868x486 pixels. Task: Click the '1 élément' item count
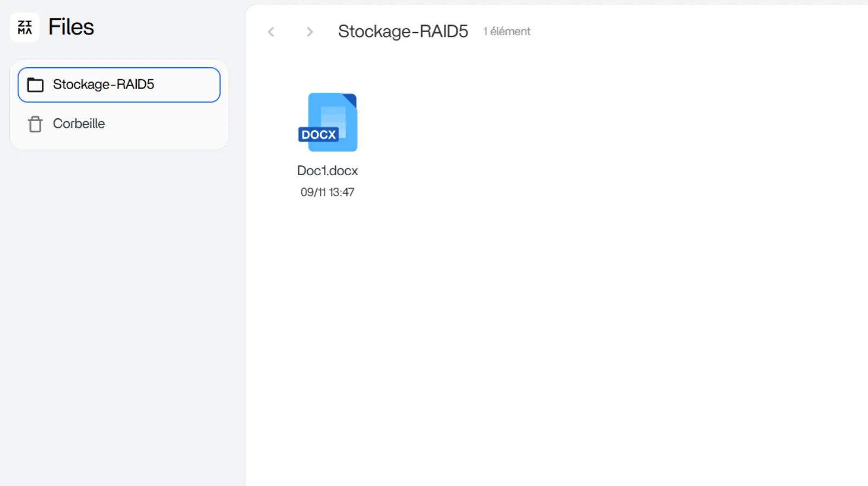(x=507, y=31)
